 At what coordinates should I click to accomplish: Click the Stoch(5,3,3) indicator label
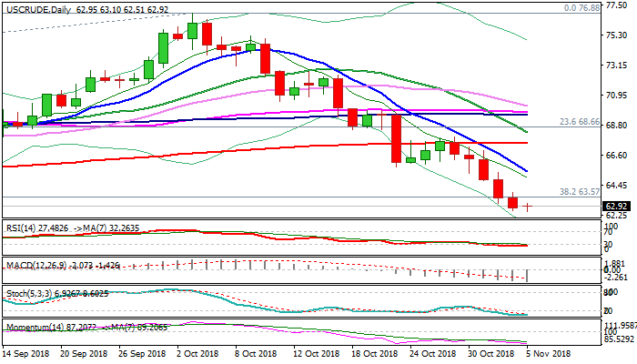pos(25,295)
